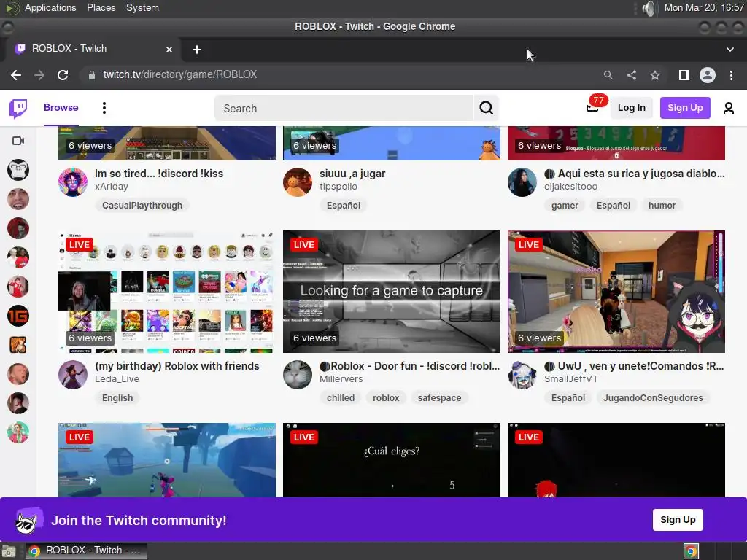Select the CasualPlaythrough tag
747x560 pixels.
(x=142, y=205)
